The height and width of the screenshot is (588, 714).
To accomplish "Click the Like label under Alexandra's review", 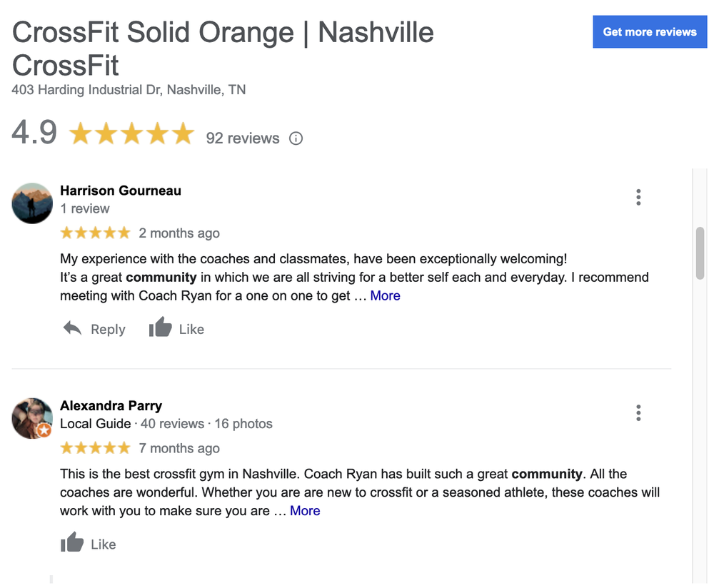I will [104, 544].
